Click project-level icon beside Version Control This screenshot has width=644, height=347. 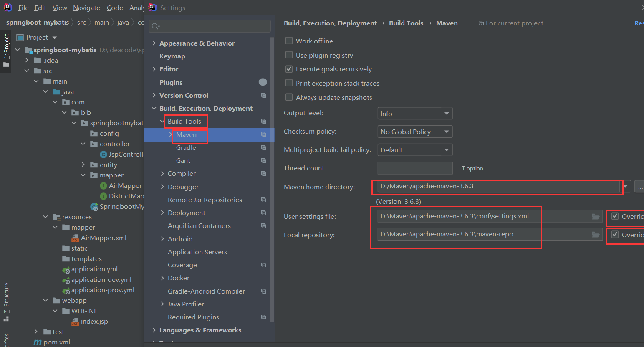[263, 95]
